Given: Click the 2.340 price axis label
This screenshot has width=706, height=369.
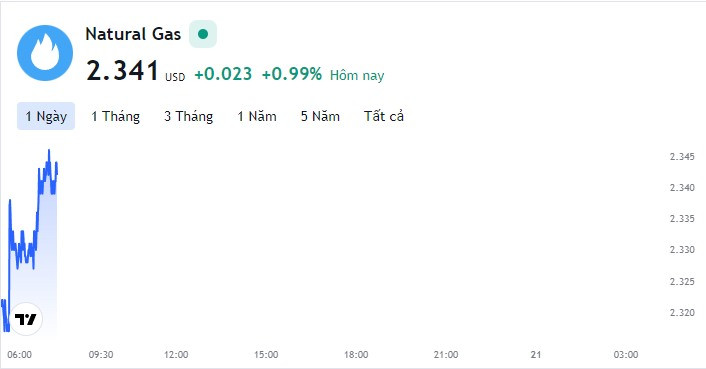Looking at the screenshot, I should pos(682,188).
